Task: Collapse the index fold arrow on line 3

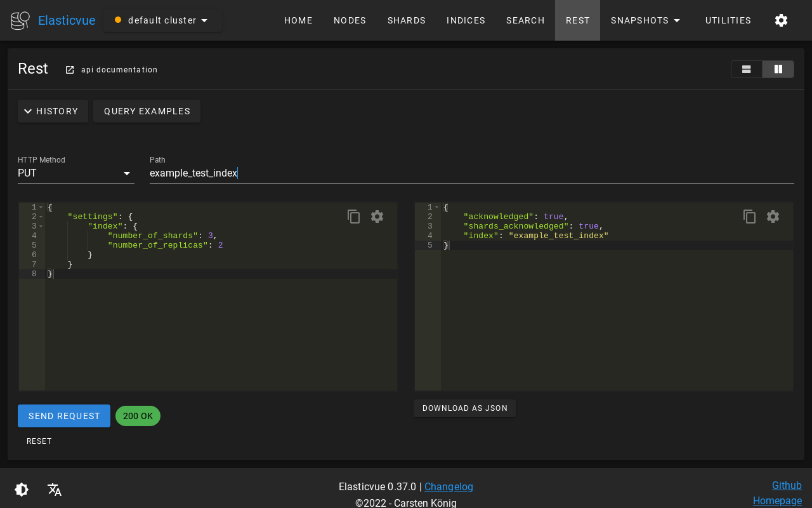Action: point(41,226)
